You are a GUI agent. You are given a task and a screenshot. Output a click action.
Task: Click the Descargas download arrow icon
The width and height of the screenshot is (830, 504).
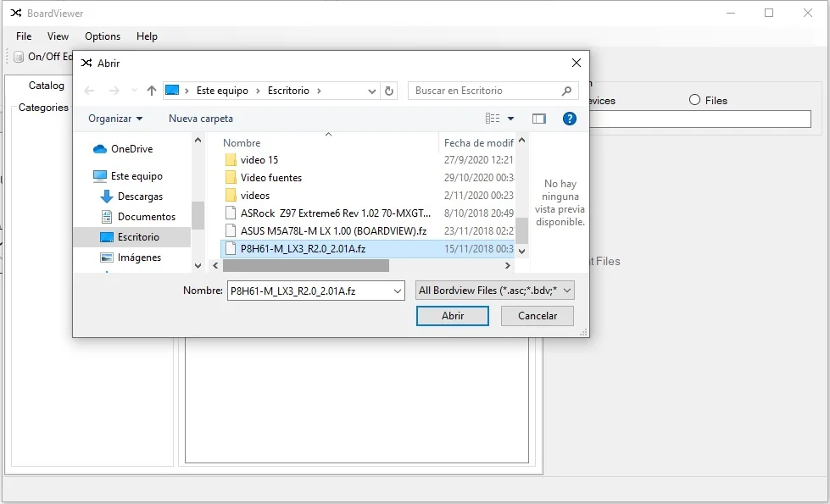point(107,197)
